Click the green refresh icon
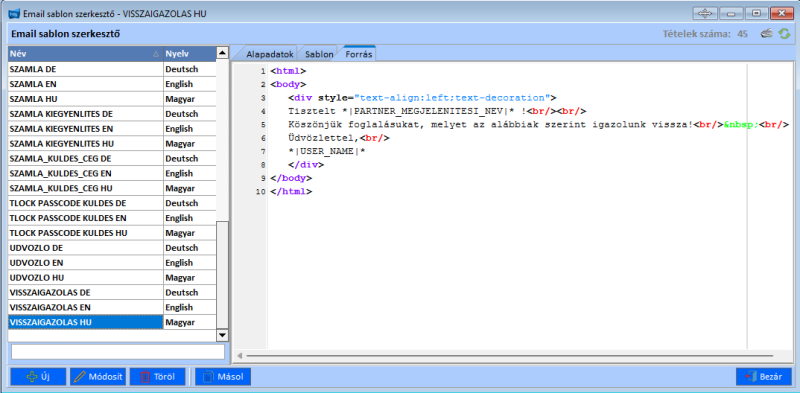 (x=784, y=34)
